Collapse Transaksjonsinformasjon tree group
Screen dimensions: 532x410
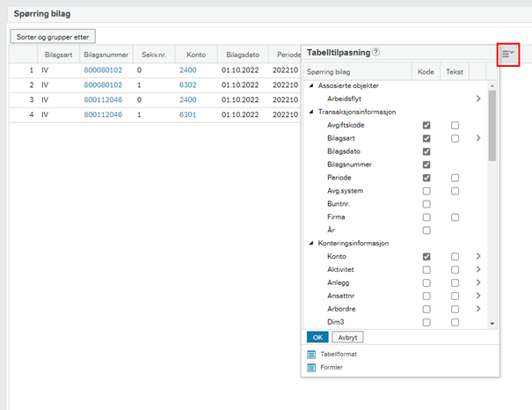pyautogui.click(x=311, y=112)
